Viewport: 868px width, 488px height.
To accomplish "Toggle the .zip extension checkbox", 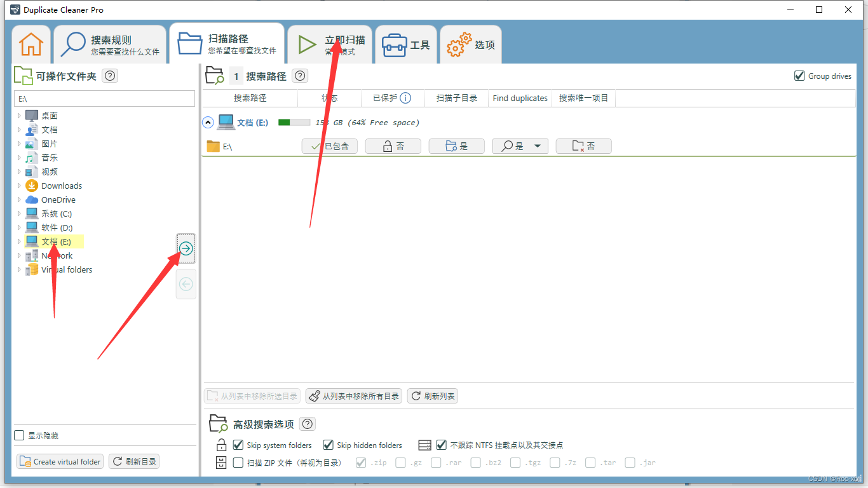I will pyautogui.click(x=362, y=463).
